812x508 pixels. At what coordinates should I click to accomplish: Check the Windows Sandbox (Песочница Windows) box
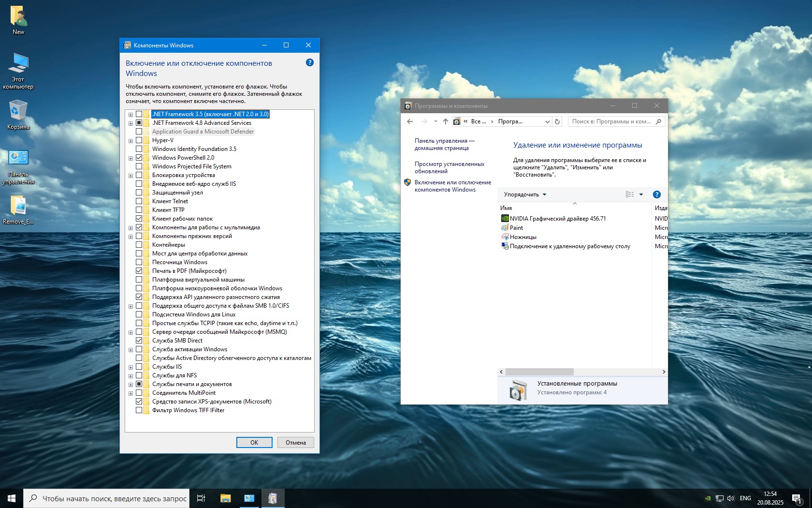(x=139, y=262)
